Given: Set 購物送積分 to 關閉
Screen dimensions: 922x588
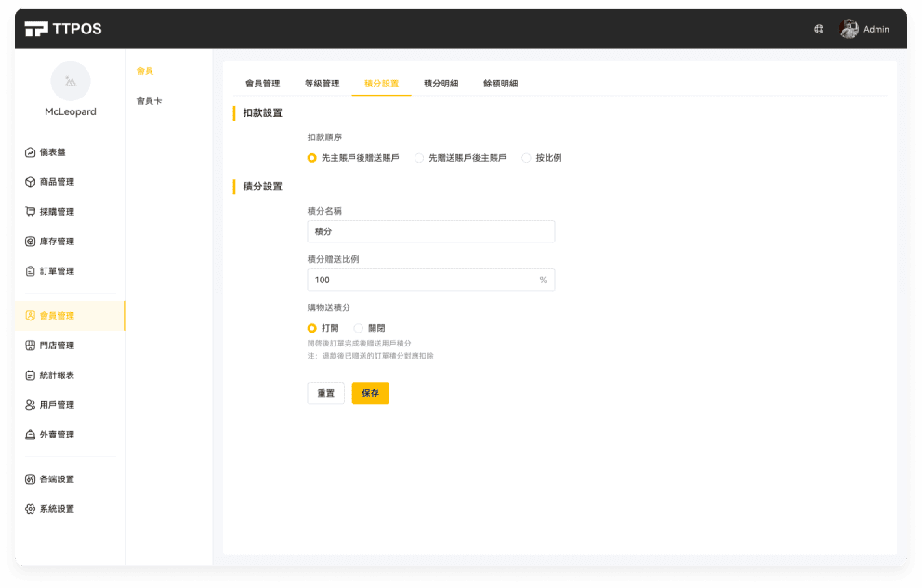Looking at the screenshot, I should click(359, 328).
